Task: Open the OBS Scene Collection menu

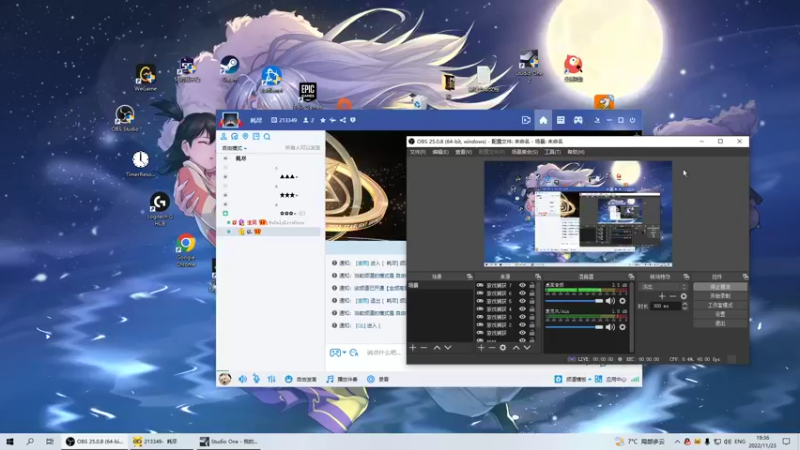Action: click(524, 152)
